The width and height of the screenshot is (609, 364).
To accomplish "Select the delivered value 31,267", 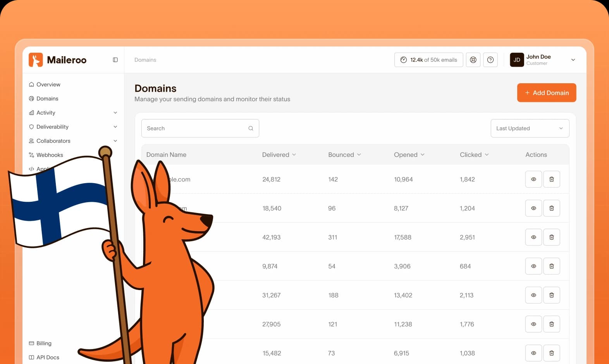I will 271,295.
